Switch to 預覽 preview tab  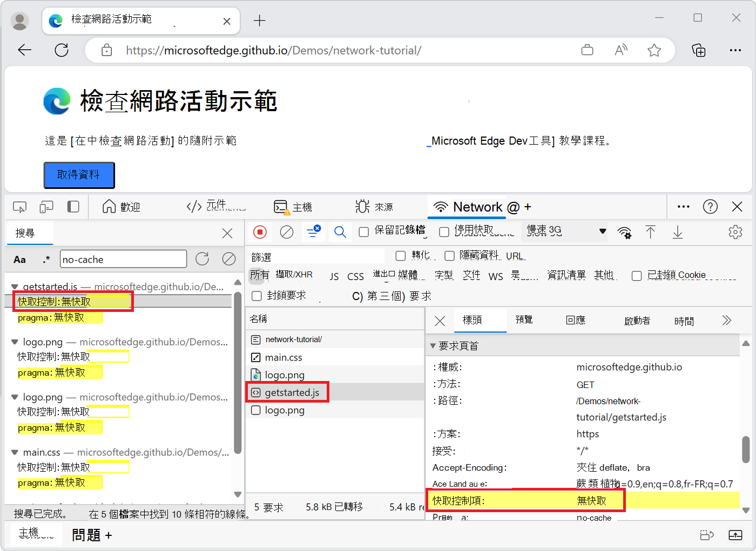pyautogui.click(x=524, y=319)
